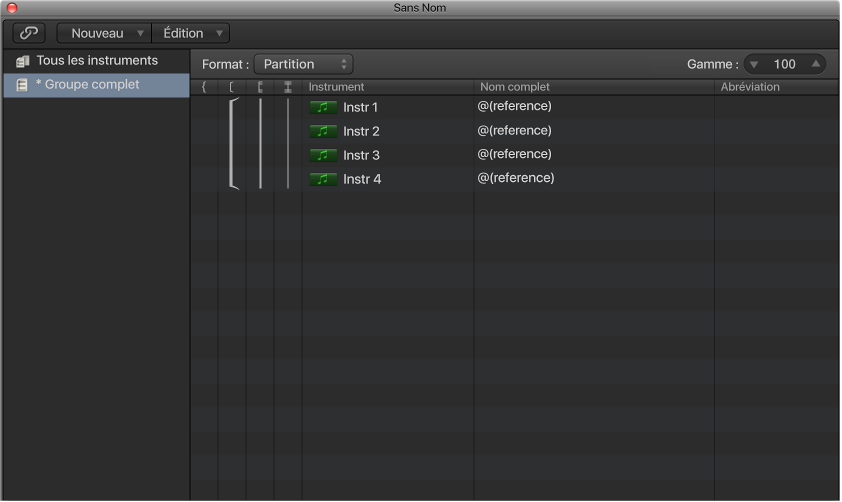Click the green Instr 2 instrument icon
The width and height of the screenshot is (842, 502).
[323, 131]
